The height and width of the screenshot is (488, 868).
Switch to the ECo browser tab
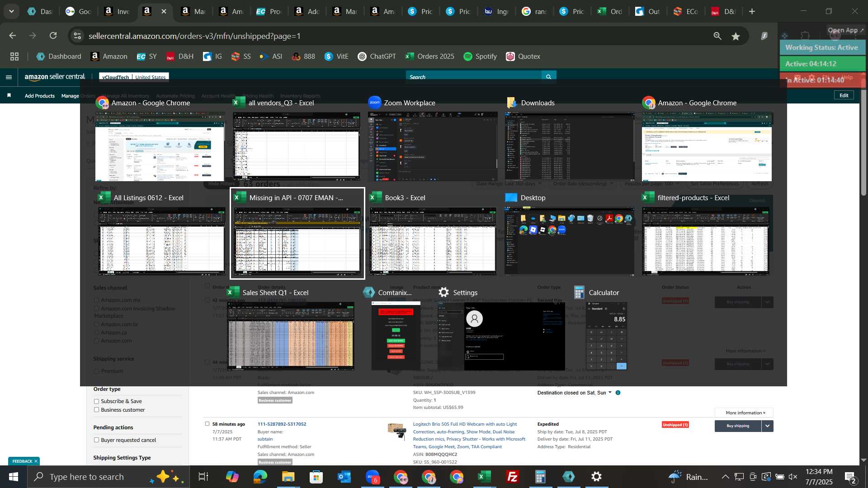click(x=686, y=11)
